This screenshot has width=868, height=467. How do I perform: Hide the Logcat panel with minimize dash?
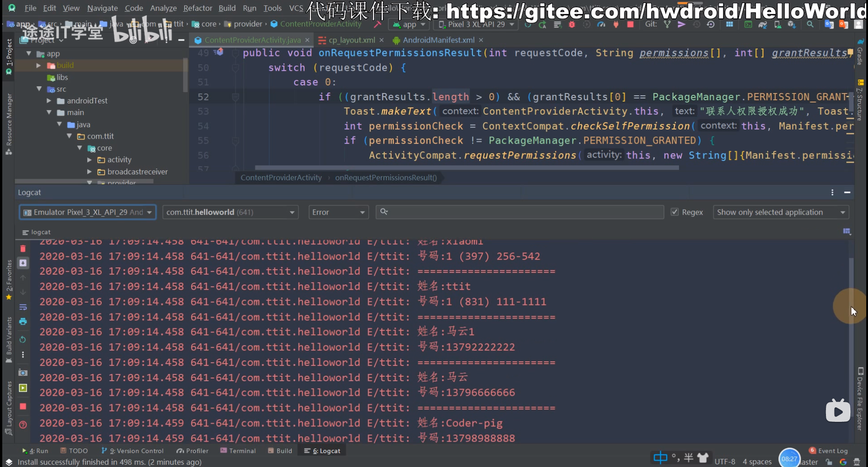[x=847, y=192]
